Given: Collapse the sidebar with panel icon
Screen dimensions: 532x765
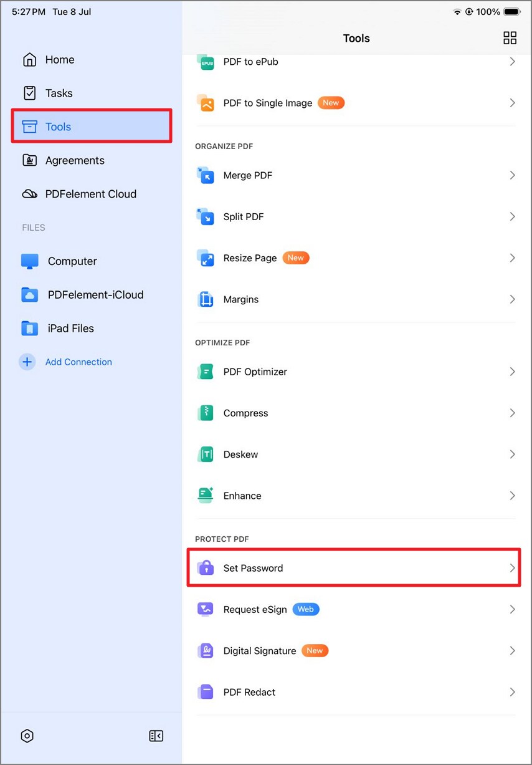Looking at the screenshot, I should point(156,736).
